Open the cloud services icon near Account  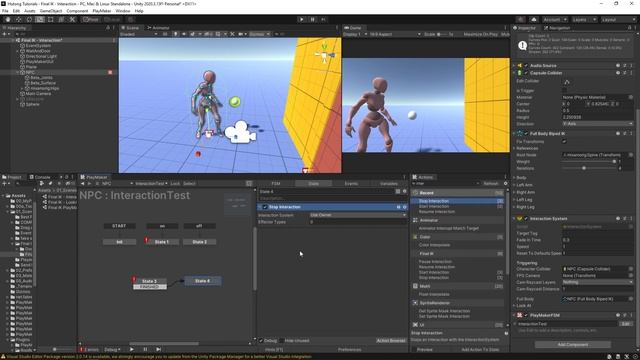[x=534, y=19]
